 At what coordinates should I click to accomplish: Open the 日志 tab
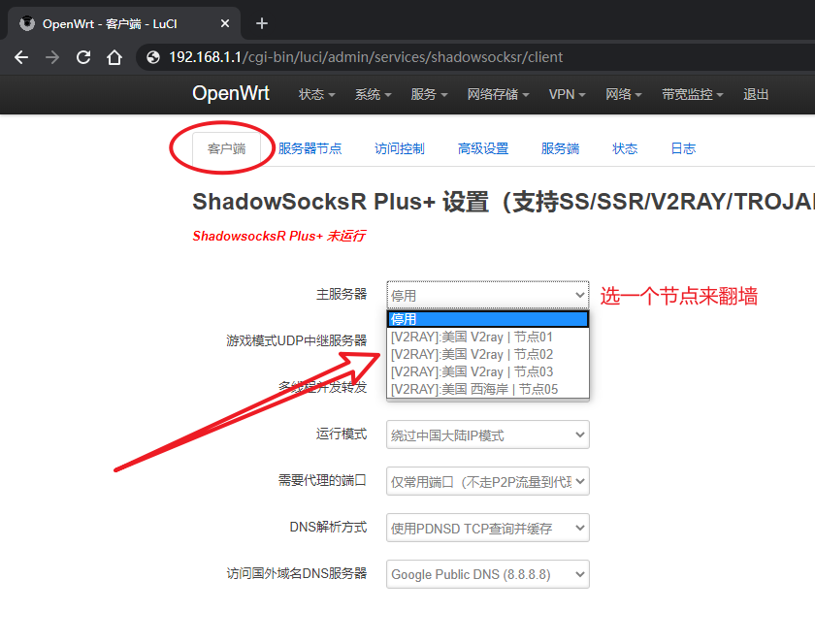coord(683,148)
